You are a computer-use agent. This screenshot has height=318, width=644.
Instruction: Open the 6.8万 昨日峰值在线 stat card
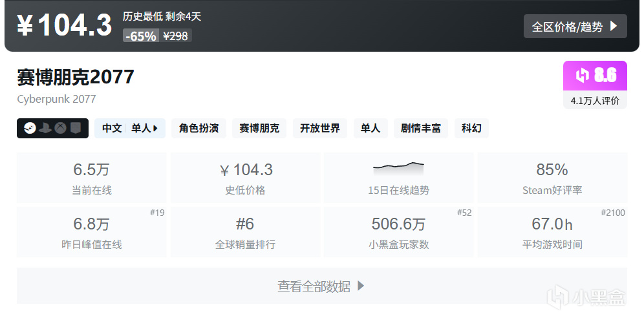click(x=92, y=232)
